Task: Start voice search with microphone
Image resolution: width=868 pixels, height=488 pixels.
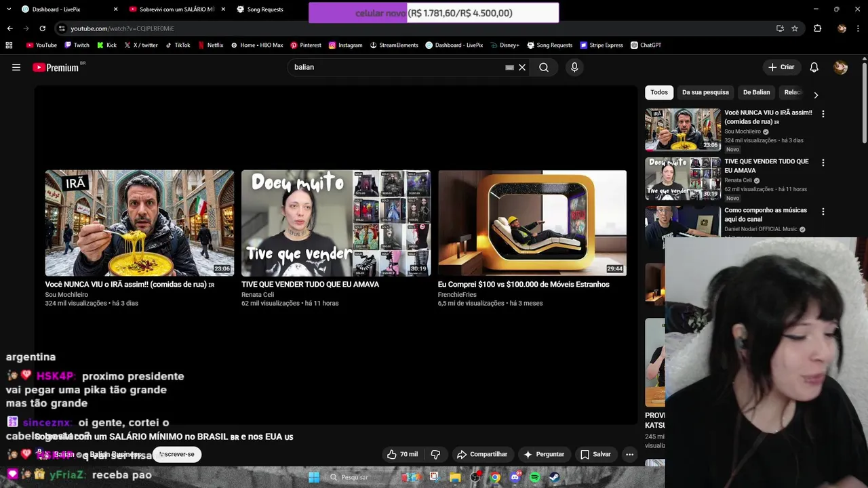Action: tap(574, 67)
